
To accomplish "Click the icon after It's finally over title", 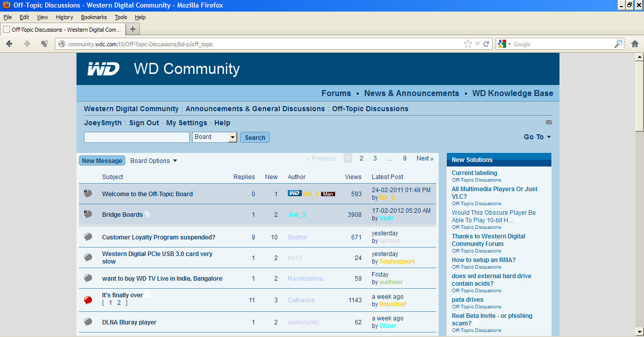I will coord(148,295).
